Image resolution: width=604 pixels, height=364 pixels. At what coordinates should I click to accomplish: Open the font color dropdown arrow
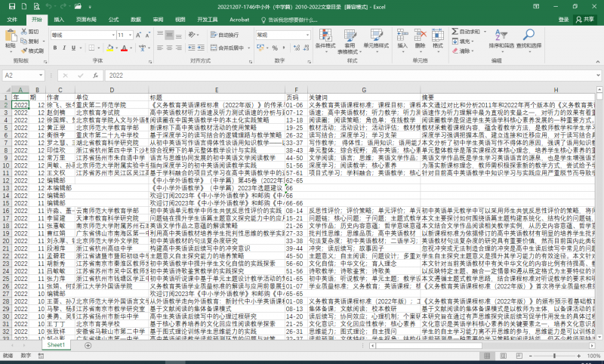click(131, 48)
